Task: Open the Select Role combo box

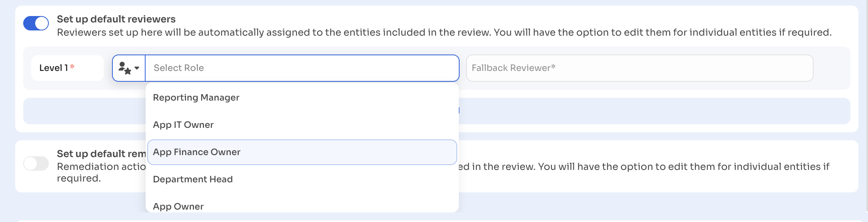Action: (x=302, y=68)
